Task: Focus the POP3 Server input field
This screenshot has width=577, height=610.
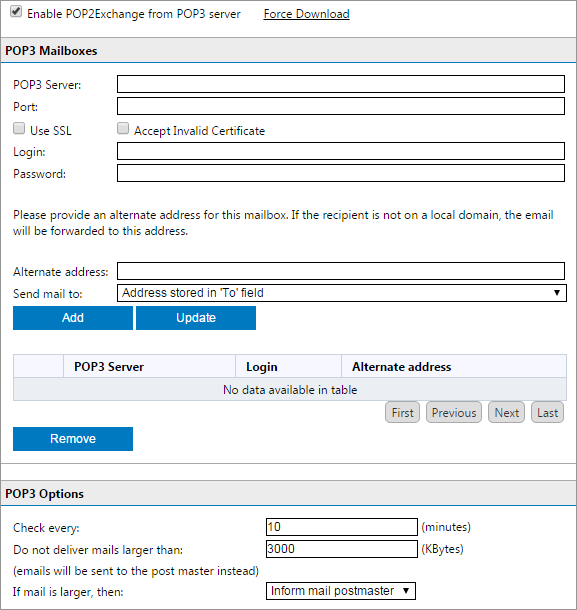Action: (341, 84)
